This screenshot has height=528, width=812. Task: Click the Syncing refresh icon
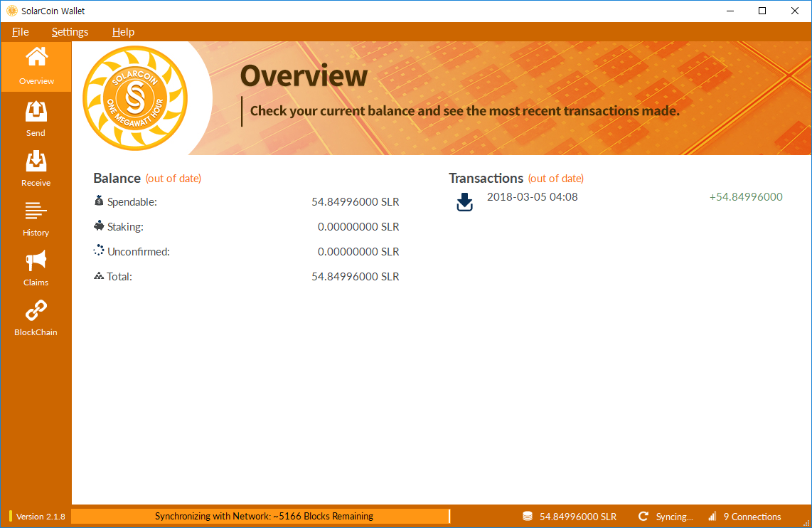click(x=643, y=516)
